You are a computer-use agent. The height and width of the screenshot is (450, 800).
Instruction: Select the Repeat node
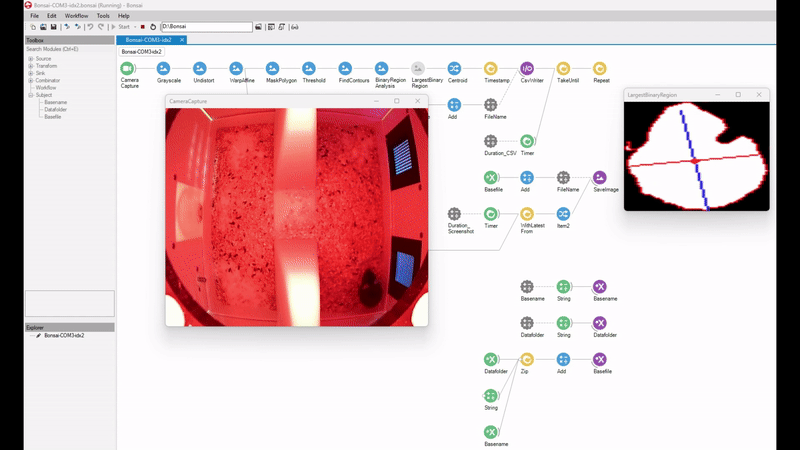click(599, 68)
